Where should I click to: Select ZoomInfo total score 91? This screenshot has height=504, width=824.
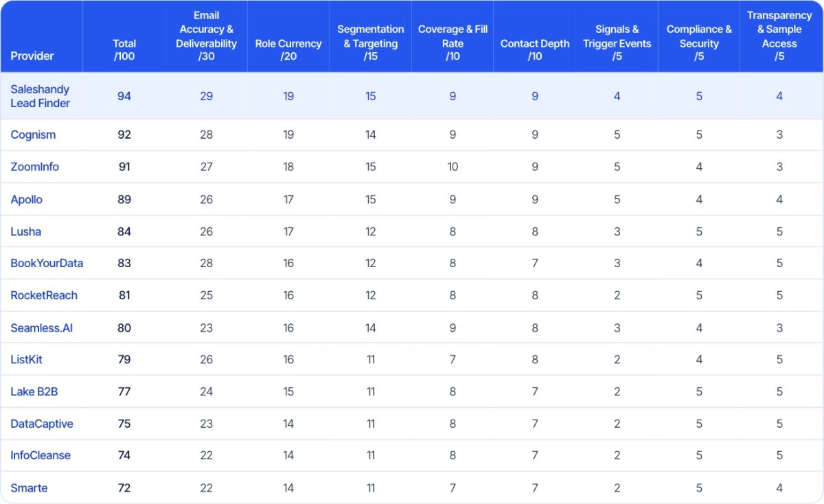(x=124, y=167)
